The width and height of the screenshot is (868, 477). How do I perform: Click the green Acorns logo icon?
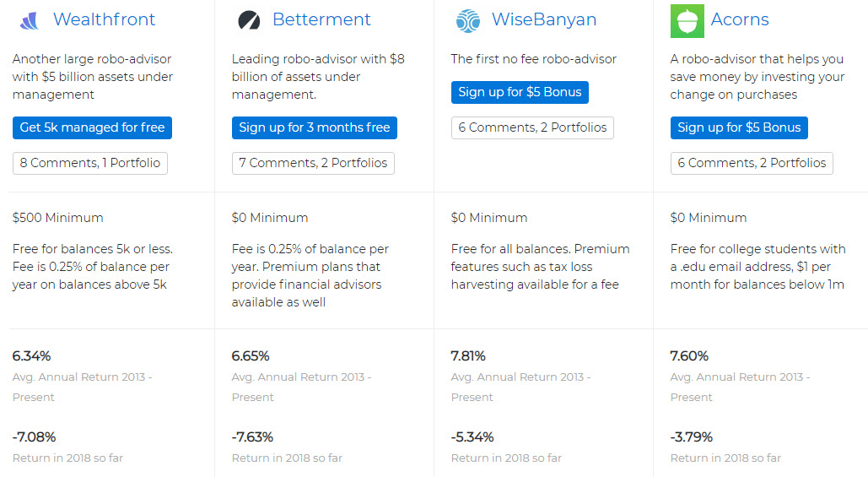pyautogui.click(x=687, y=21)
